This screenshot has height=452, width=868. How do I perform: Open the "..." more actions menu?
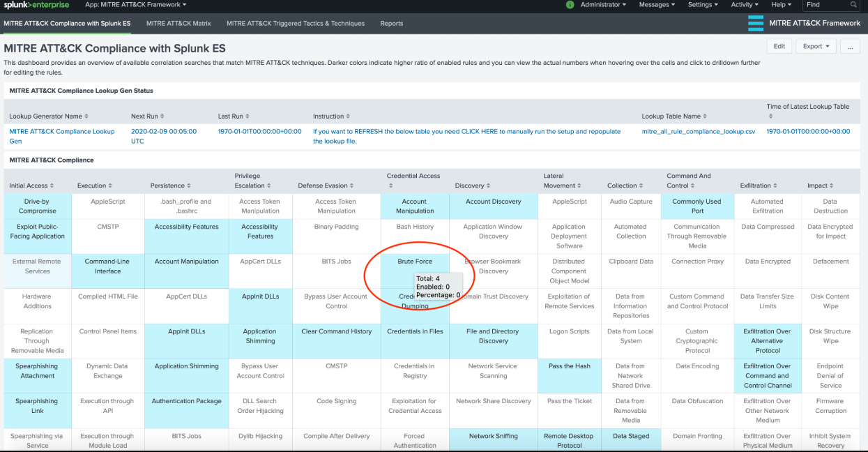coord(850,47)
